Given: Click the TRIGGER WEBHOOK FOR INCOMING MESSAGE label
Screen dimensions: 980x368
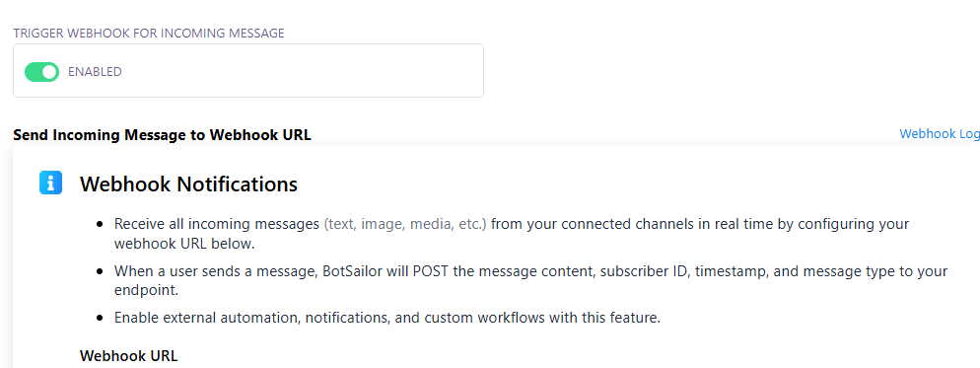Looking at the screenshot, I should [x=149, y=34].
